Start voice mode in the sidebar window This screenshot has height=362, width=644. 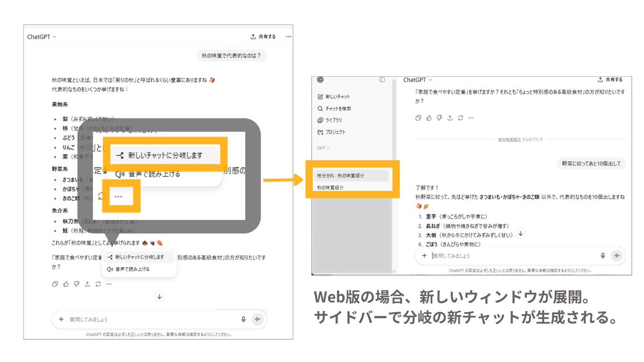pos(617,256)
